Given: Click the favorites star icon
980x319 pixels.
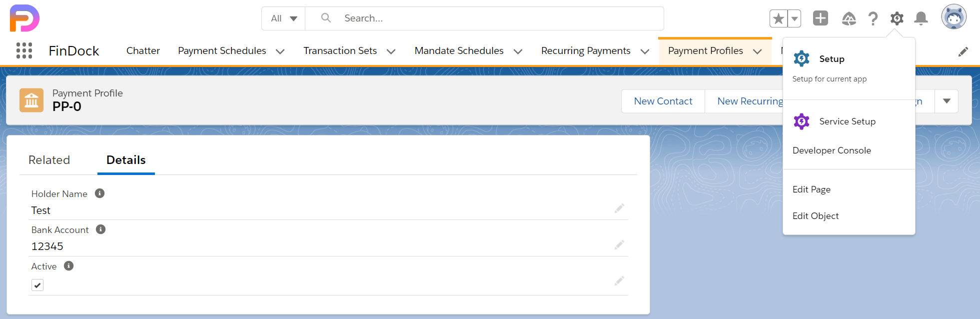Looking at the screenshot, I should click(x=778, y=17).
